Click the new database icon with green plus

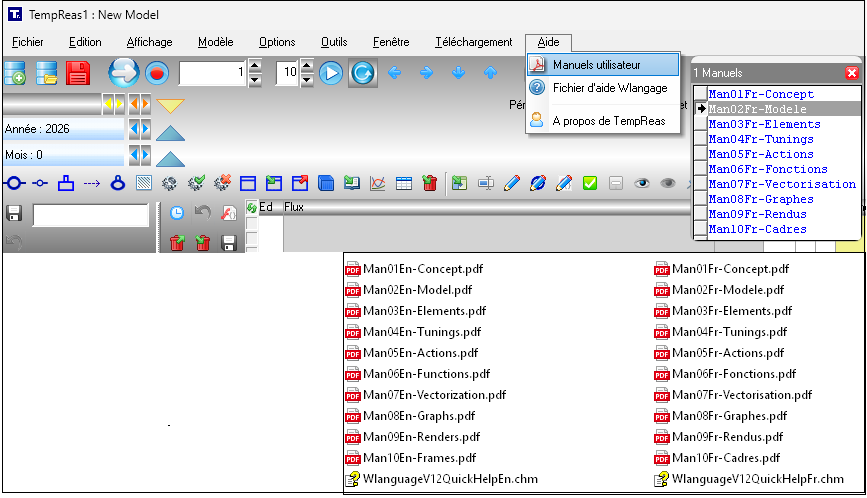15,73
